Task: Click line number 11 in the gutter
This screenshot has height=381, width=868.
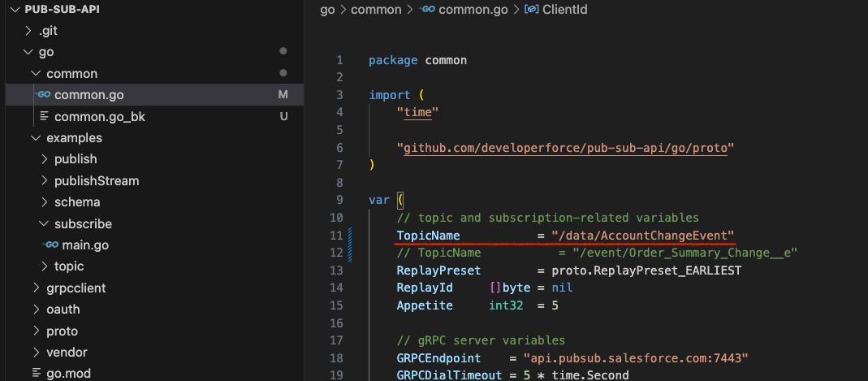Action: [337, 236]
